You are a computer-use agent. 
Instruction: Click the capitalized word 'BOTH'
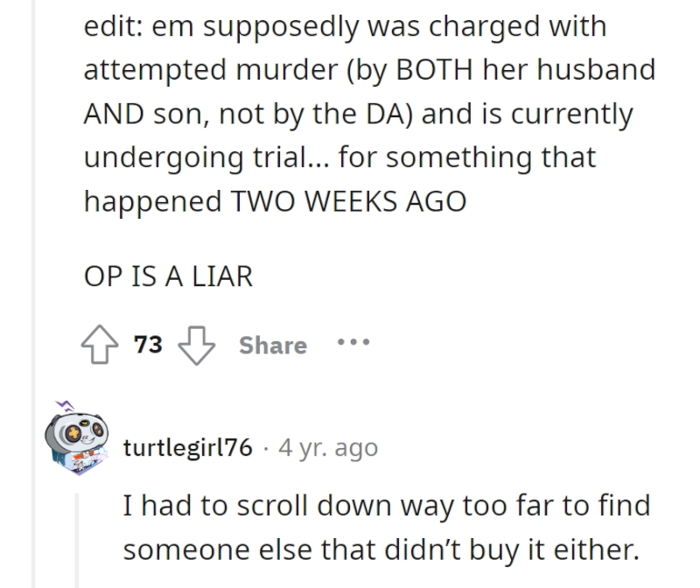[434, 70]
